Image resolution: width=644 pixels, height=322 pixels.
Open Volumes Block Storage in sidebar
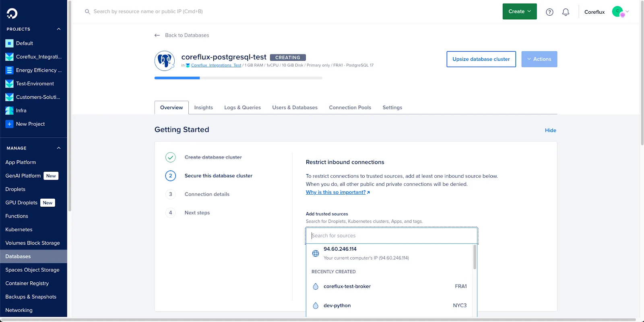[33, 243]
